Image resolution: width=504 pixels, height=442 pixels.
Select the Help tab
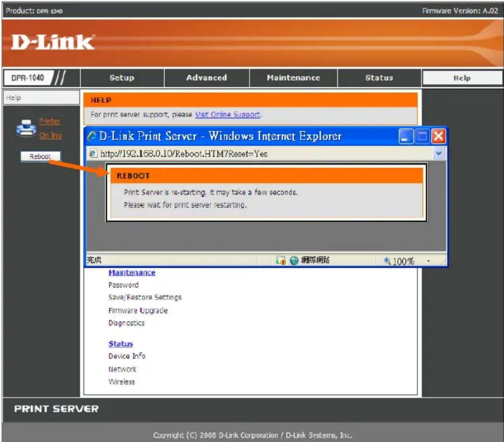pyautogui.click(x=462, y=78)
